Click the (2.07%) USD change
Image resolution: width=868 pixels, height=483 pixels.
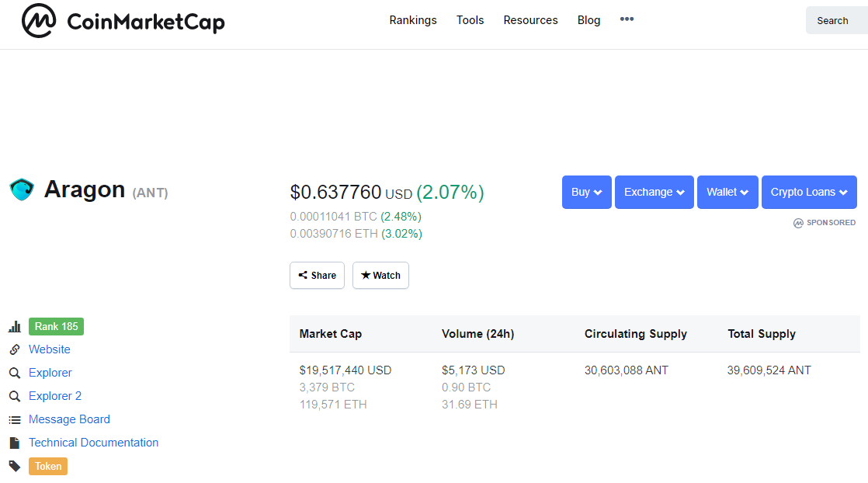coord(450,193)
